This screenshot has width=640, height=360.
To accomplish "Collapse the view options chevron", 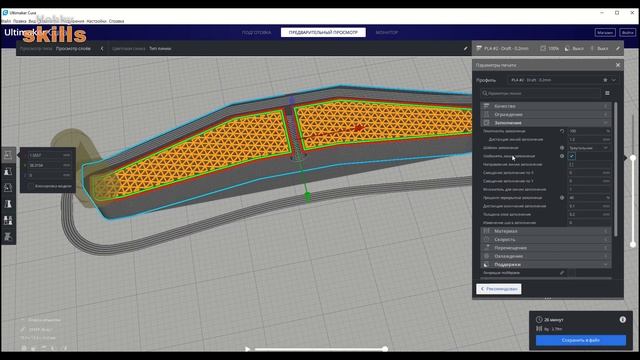I will 102,48.
